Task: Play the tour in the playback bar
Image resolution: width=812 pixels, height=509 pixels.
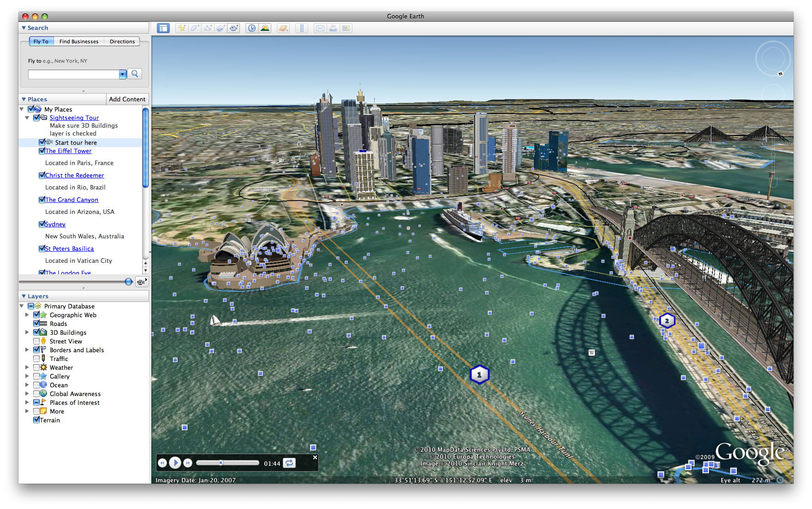Action: [175, 462]
